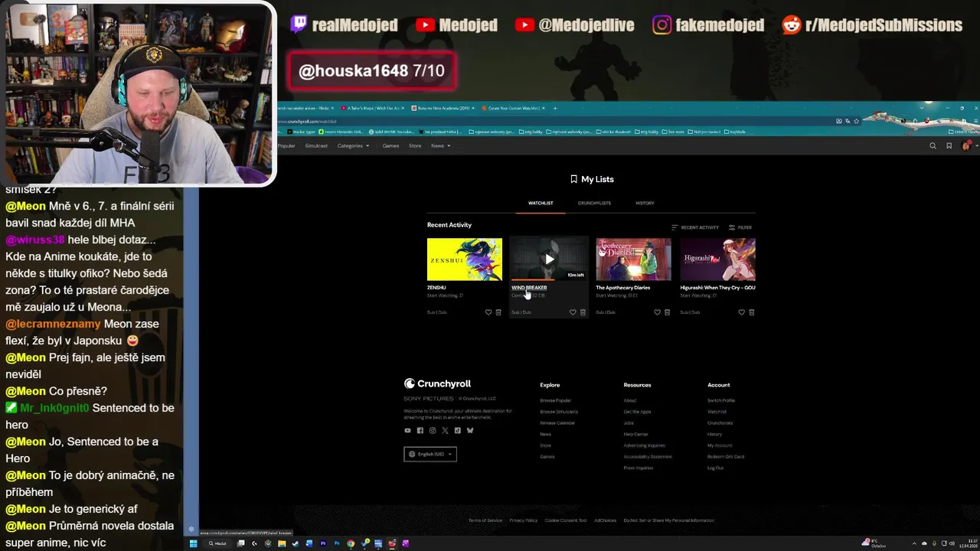Delete Higurashi from watchlist with trash icon
This screenshot has height=551, width=980.
coord(751,312)
